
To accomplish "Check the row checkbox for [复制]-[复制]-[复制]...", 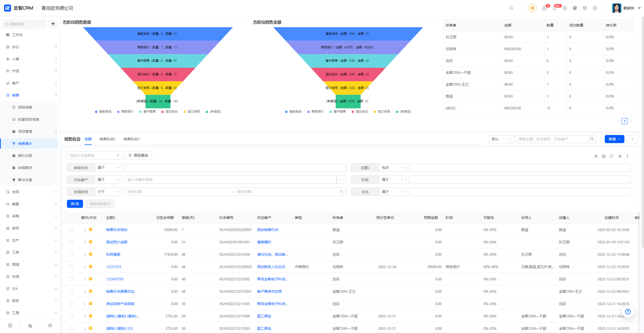I will pyautogui.click(x=71, y=316).
